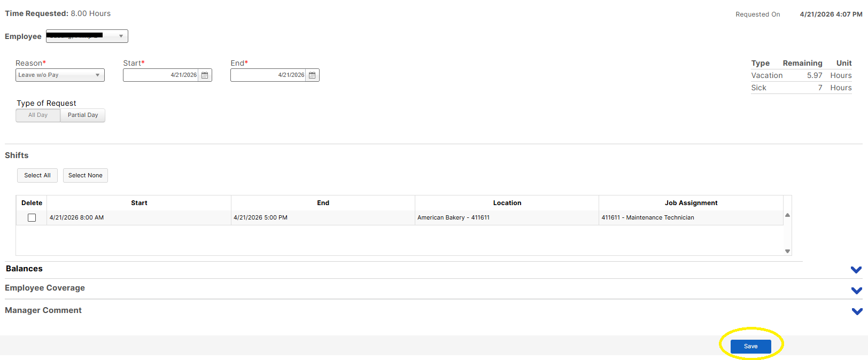
Task: Click the Employee Coverage section heading
Action: (45, 288)
